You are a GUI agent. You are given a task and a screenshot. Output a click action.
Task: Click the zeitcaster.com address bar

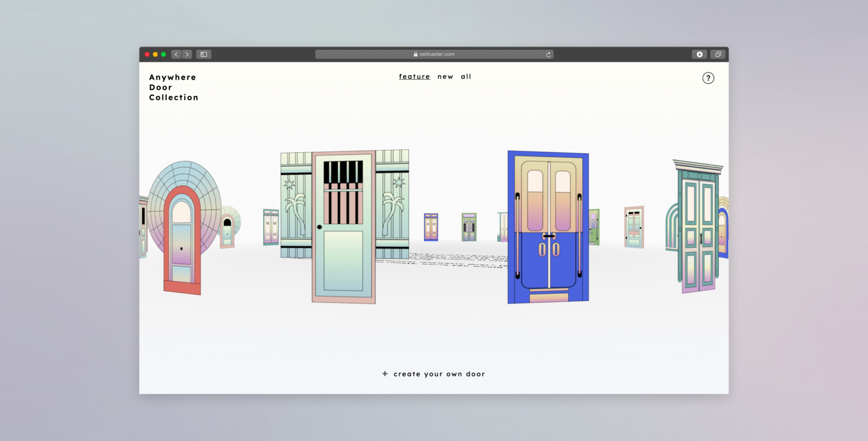434,54
